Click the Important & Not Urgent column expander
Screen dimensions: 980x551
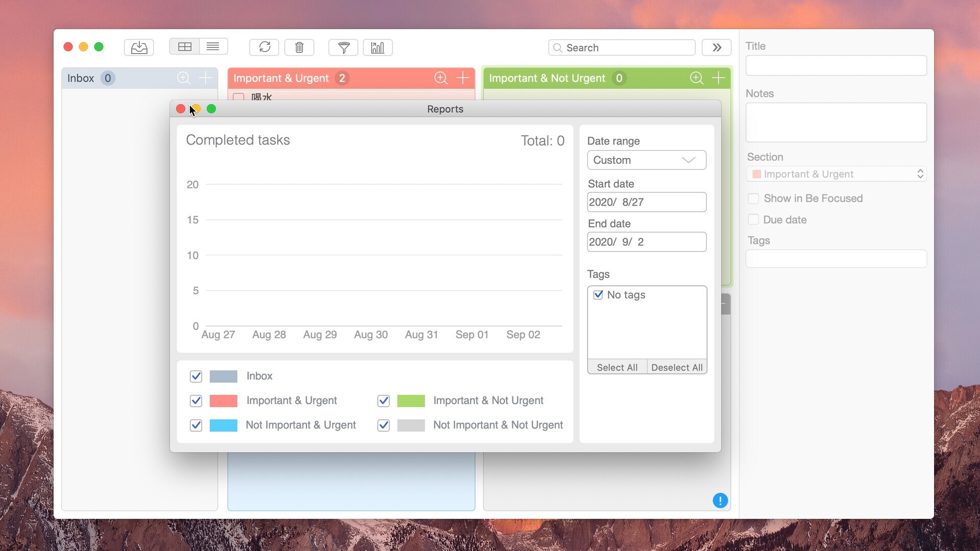[697, 78]
